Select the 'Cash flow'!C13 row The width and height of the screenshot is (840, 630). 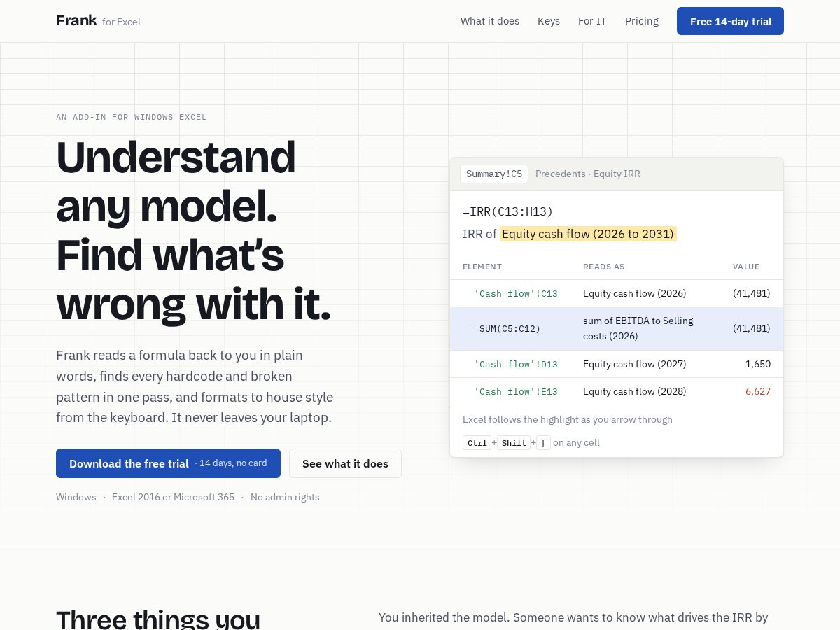617,293
